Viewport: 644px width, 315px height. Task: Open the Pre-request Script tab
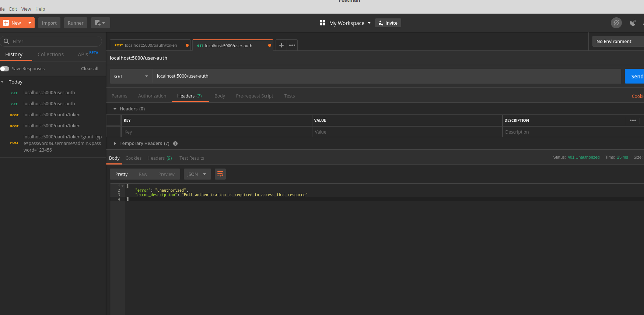pos(255,96)
